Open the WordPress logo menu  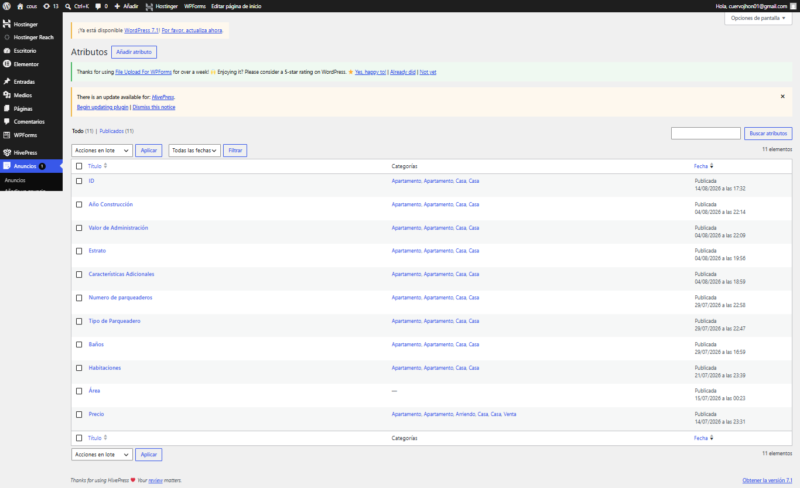pyautogui.click(x=7, y=6)
